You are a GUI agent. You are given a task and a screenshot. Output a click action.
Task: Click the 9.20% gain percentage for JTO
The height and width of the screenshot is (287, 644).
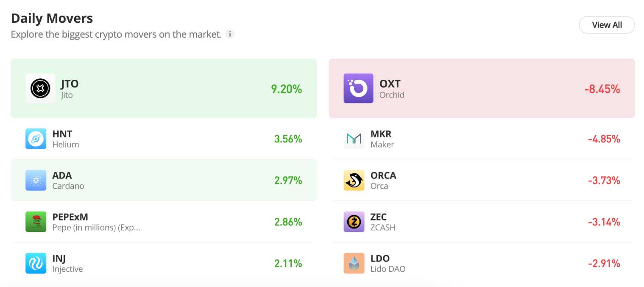[x=287, y=89]
